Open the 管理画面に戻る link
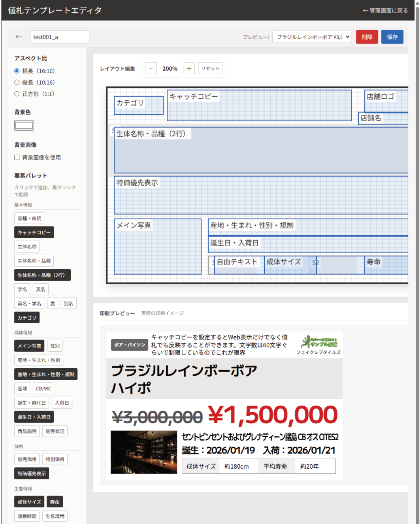Screen dimensions: 420x524 (x=385, y=11)
